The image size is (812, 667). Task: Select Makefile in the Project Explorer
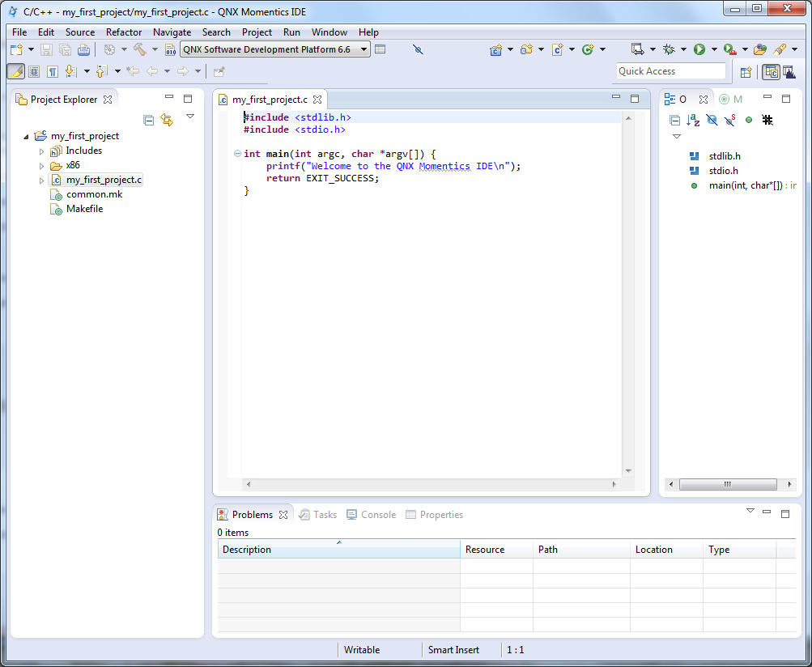[x=77, y=209]
